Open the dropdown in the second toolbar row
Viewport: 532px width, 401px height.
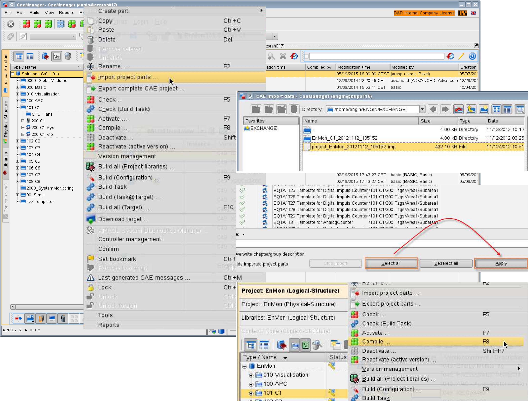pyautogui.click(x=73, y=36)
